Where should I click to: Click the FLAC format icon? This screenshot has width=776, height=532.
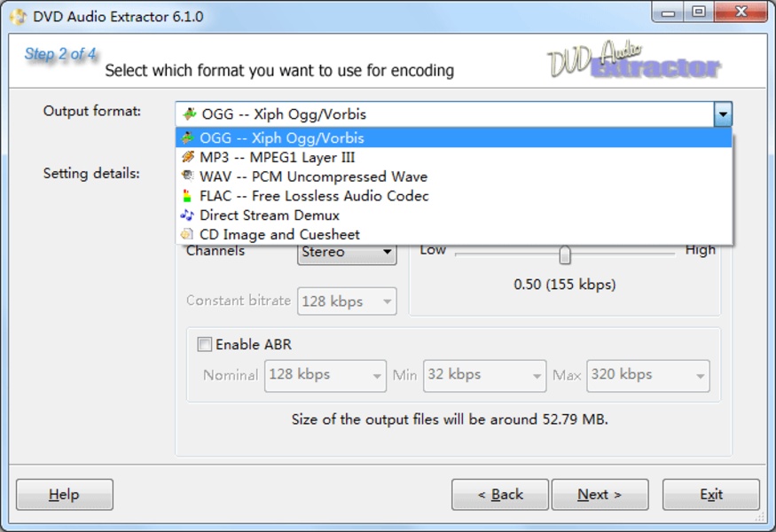(187, 195)
